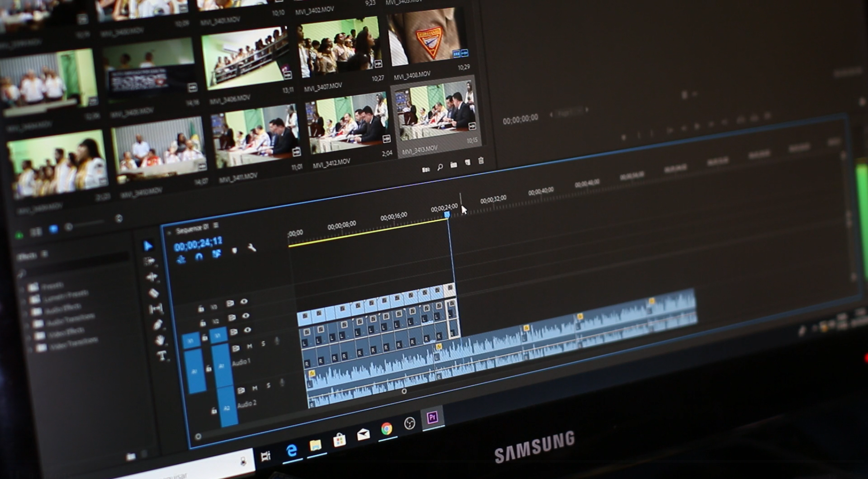Toggle the V3 track output eye icon
Image resolution: width=868 pixels, height=479 pixels.
(x=244, y=302)
